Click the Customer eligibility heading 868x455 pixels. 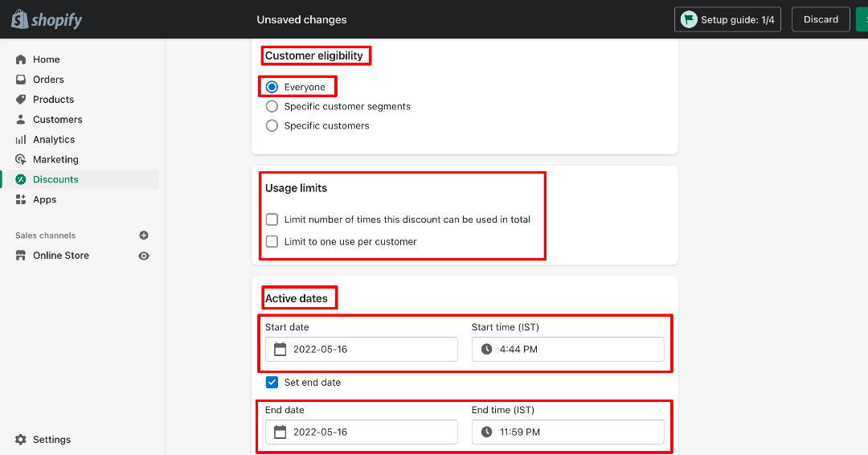click(x=314, y=55)
